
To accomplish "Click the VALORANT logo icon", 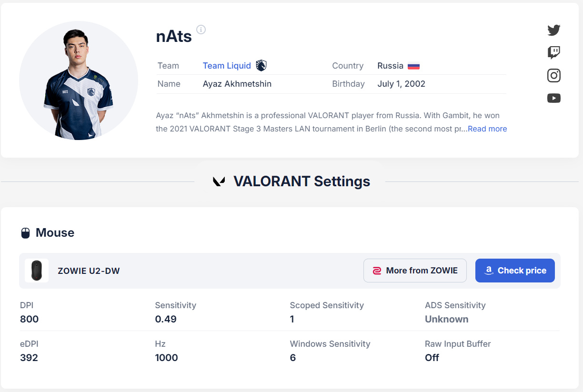I will pos(219,181).
